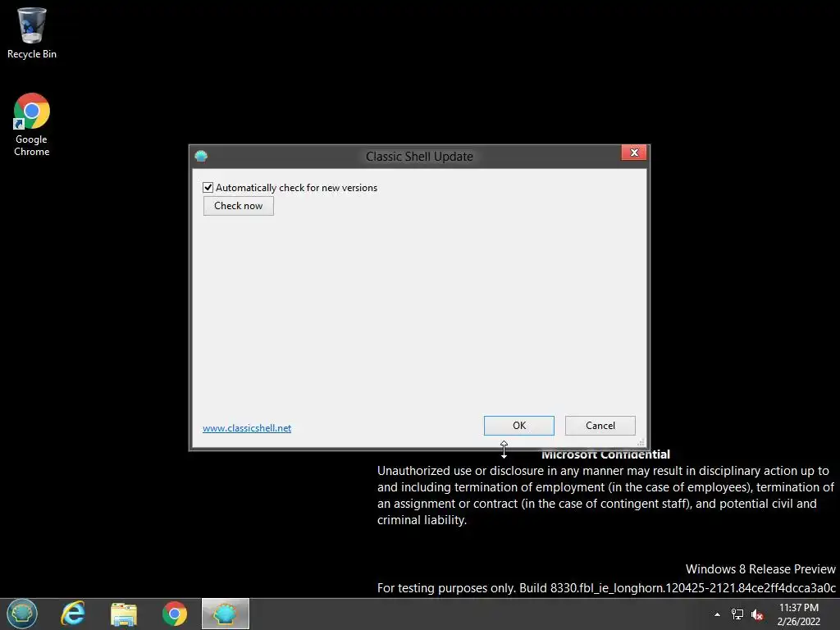The width and height of the screenshot is (840, 630).
Task: Click the Classic Shell title bar icon
Action: pos(201,156)
